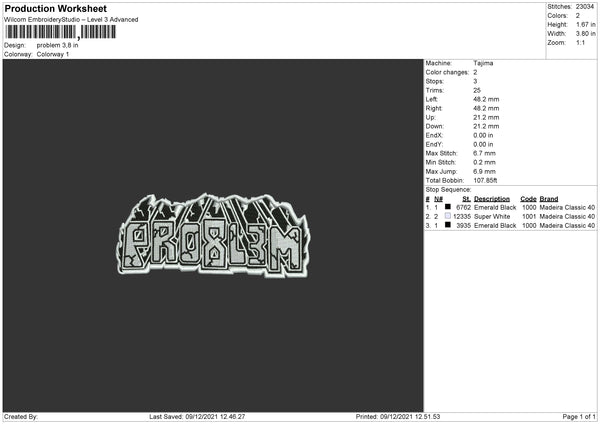This screenshot has width=600, height=424.
Task: Click the black swatch in stop row 1
Action: pos(447,207)
